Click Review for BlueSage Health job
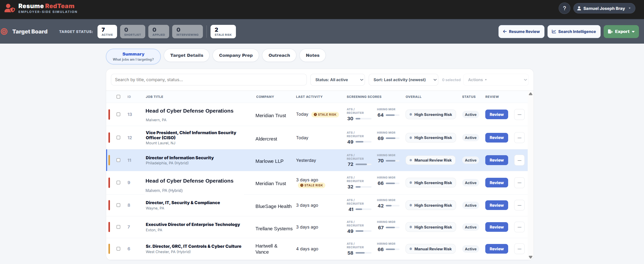Viewport: 644px width, 264px height. point(496,205)
